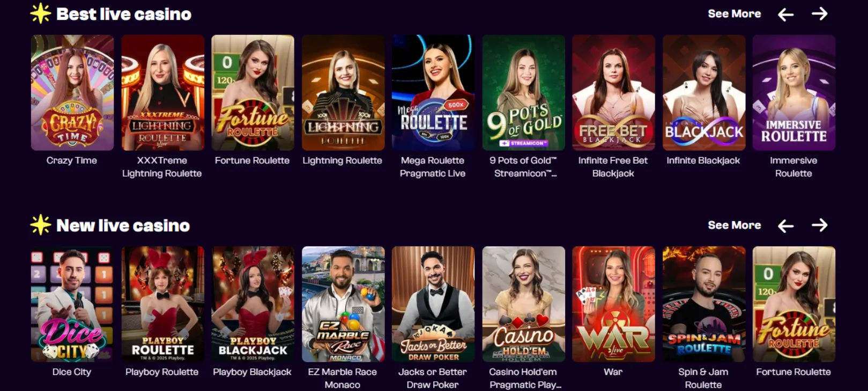Click the star icon beside Best live casino

click(40, 13)
